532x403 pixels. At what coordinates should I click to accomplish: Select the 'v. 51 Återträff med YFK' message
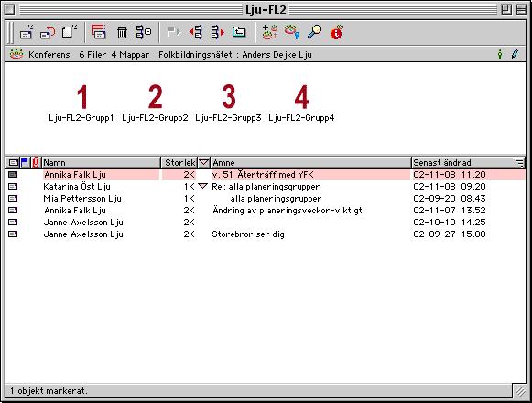[263, 175]
